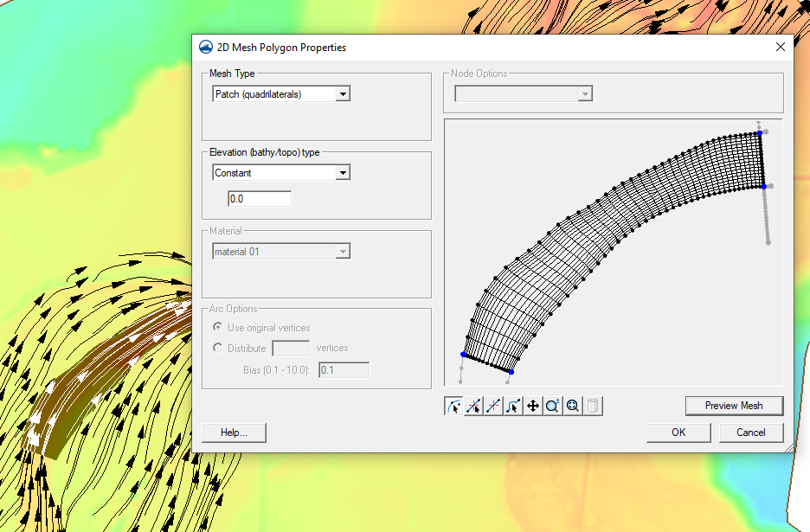This screenshot has width=810, height=532.
Task: Expand the Elevation (bathy/topo) type dropdown
Action: click(344, 172)
